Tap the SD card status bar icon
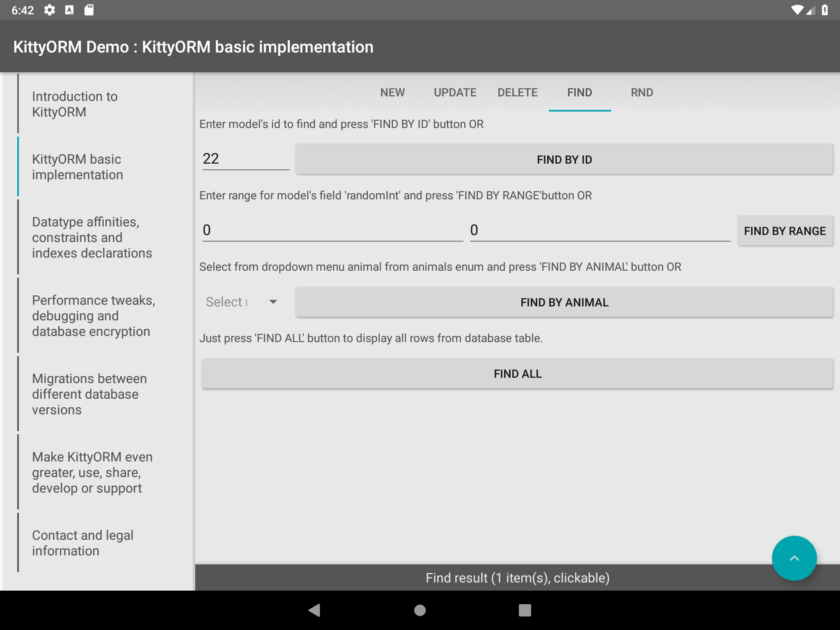Image resolution: width=840 pixels, height=630 pixels. pyautogui.click(x=89, y=10)
